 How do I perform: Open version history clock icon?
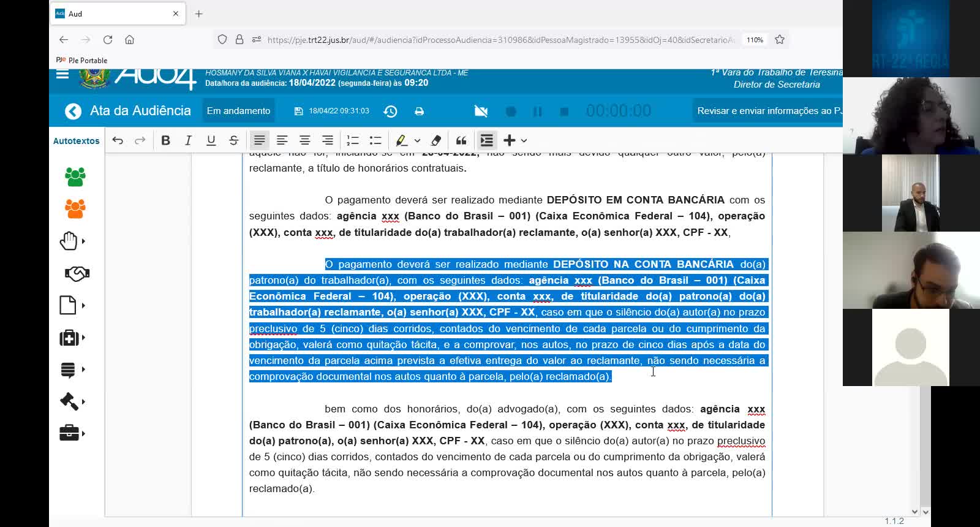pos(390,111)
